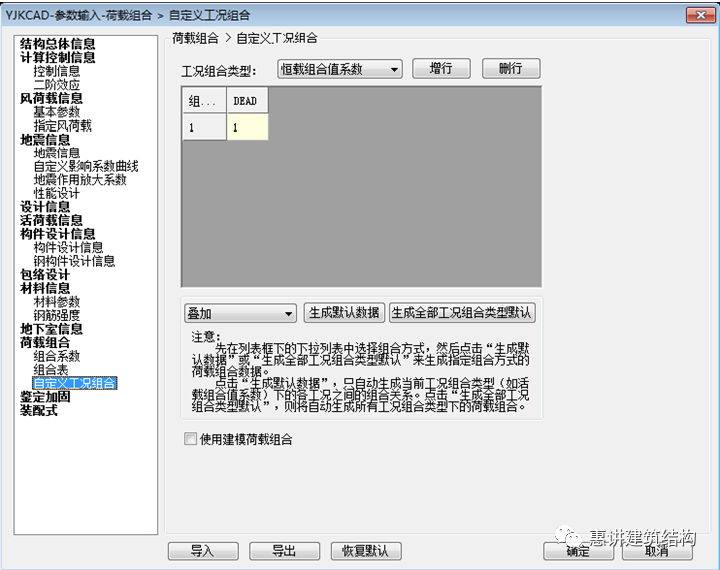Viewport: 720px width, 570px height.
Task: Select the DEAD column cell with value 1
Action: tap(248, 127)
